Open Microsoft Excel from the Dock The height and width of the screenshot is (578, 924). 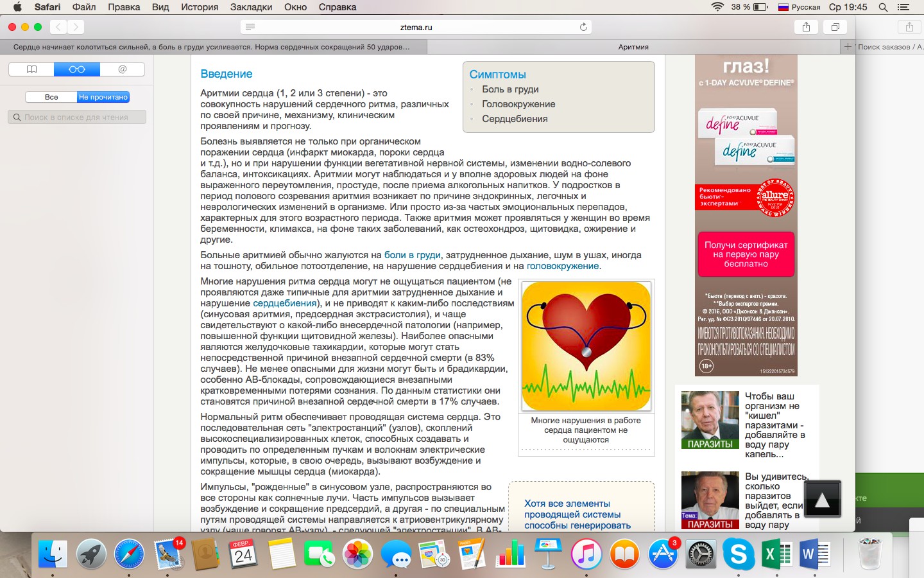pyautogui.click(x=776, y=554)
